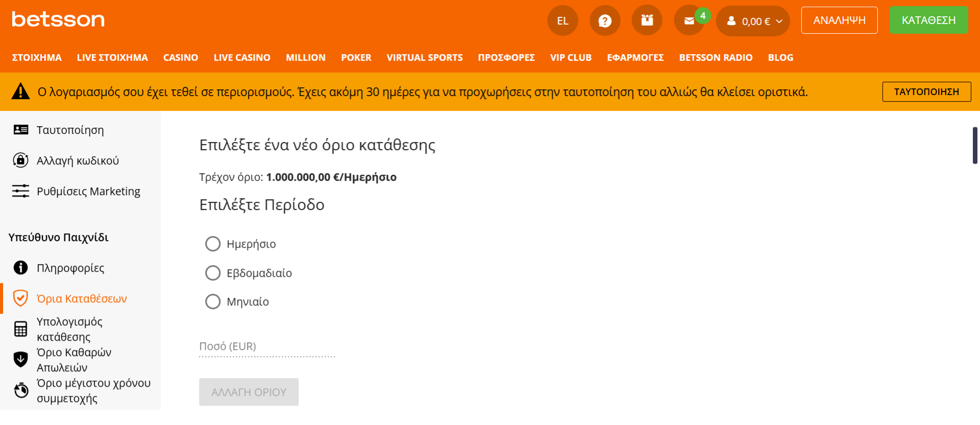Open Όριο μέγιστου χρόνου συμμετοχής link
This screenshot has height=425, width=980.
click(x=93, y=390)
